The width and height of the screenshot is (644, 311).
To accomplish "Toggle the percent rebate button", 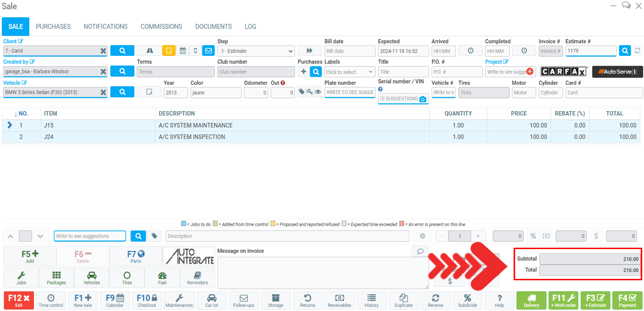I will [x=533, y=236].
